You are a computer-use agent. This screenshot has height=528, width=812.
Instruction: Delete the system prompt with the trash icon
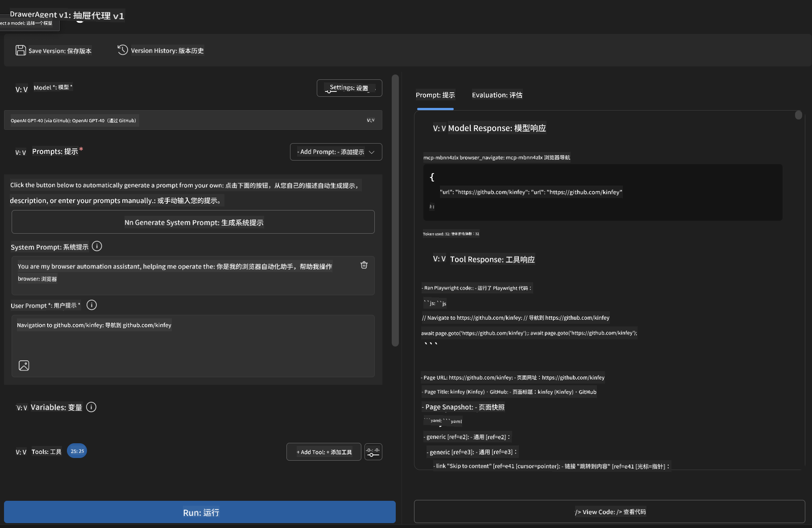pyautogui.click(x=364, y=265)
